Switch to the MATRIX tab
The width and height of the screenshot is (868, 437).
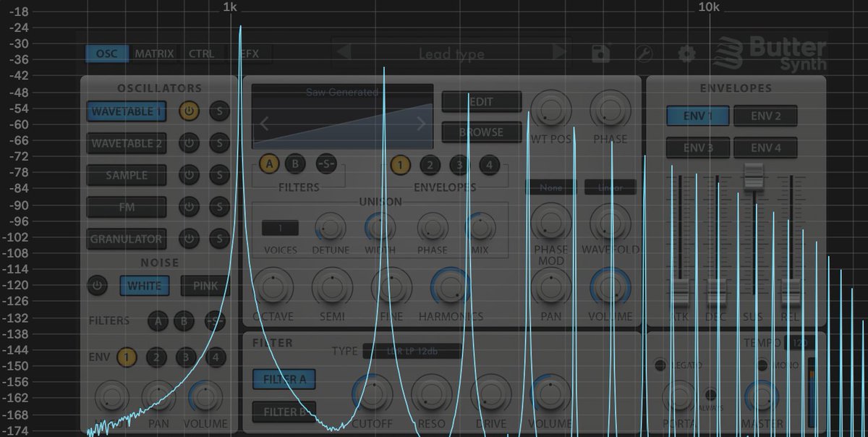click(x=153, y=53)
